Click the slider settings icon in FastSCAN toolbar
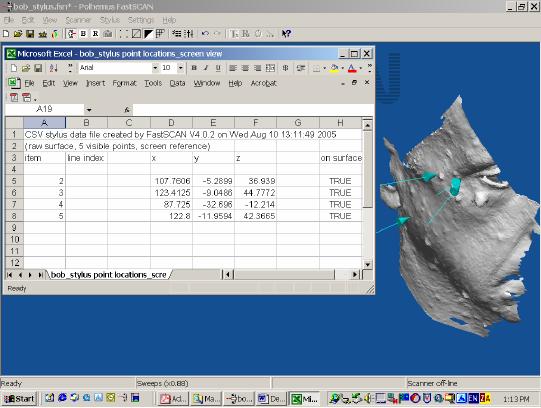This screenshot has width=541, height=408. pyautogui.click(x=189, y=34)
